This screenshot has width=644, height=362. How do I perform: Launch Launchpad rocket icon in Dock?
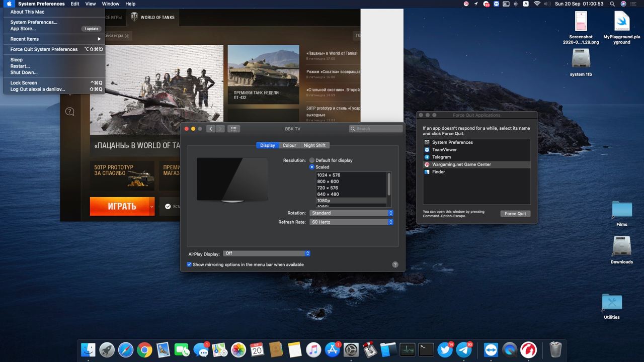107,349
